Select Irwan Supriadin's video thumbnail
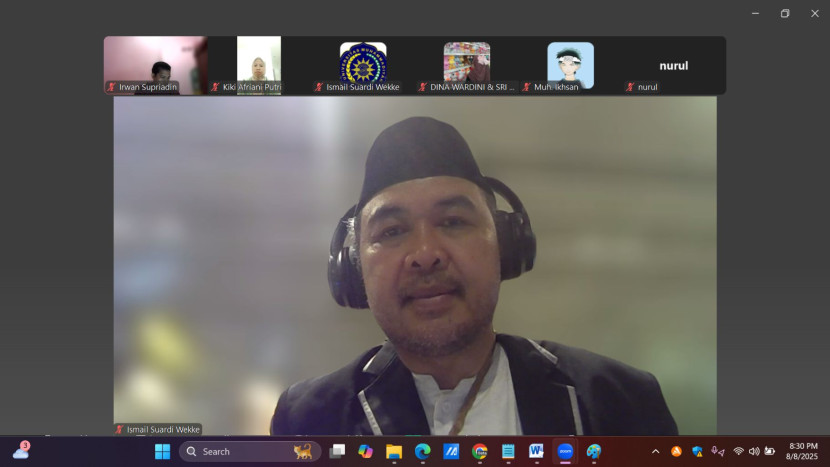The image size is (830, 467). [x=155, y=66]
